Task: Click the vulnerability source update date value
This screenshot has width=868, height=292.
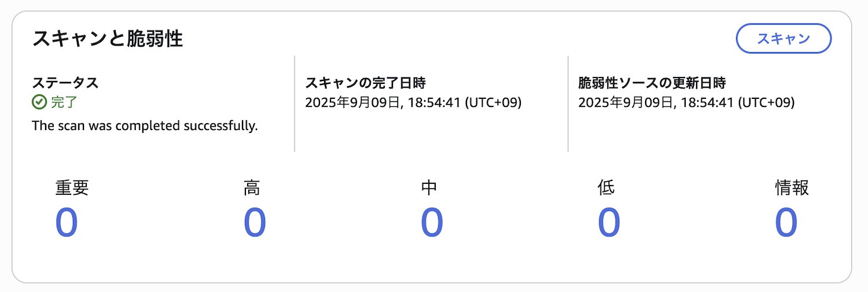Action: (686, 103)
